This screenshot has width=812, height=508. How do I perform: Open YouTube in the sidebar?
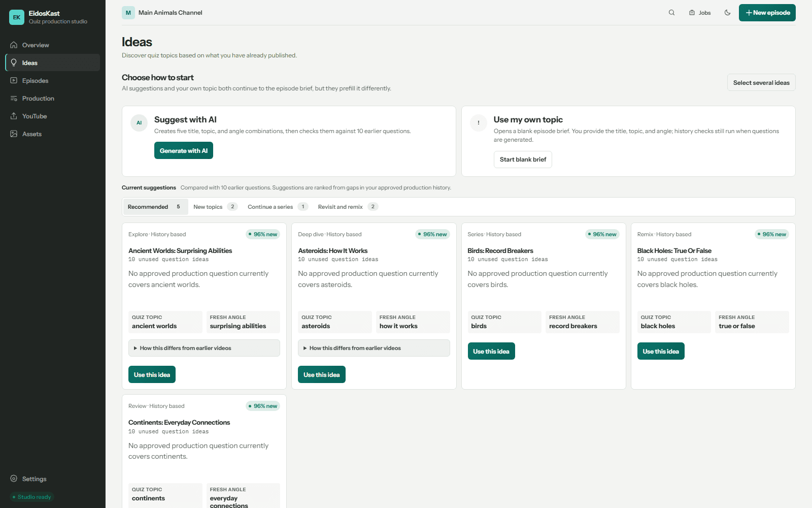[53, 116]
